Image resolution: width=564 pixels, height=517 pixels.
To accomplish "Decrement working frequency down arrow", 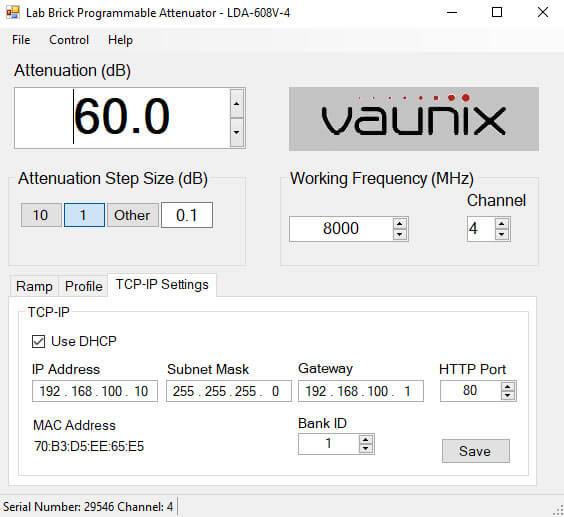I will (x=400, y=235).
